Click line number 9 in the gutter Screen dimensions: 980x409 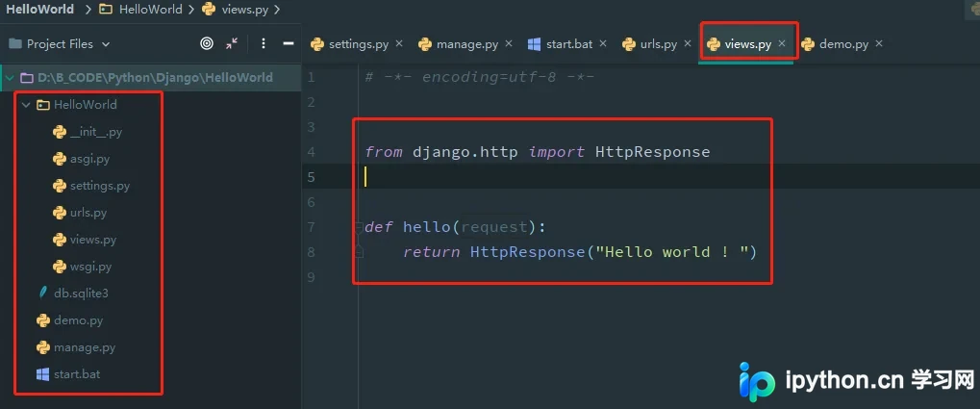click(x=312, y=277)
